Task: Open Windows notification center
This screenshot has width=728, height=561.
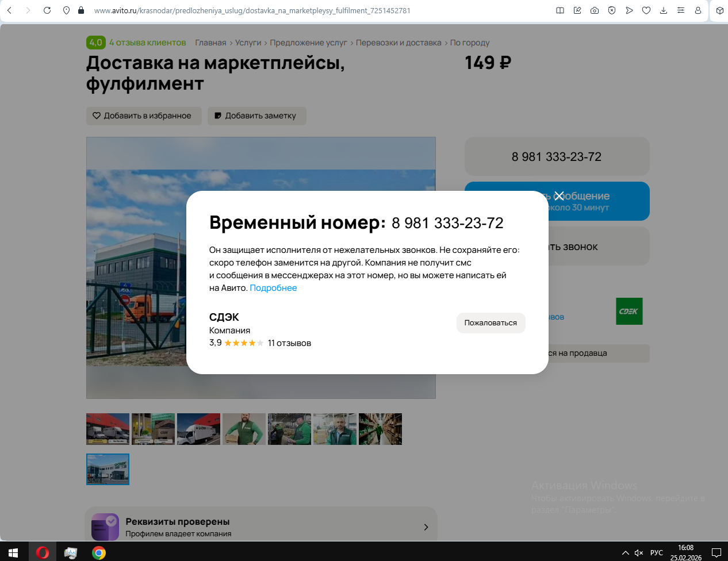Action: point(716,553)
